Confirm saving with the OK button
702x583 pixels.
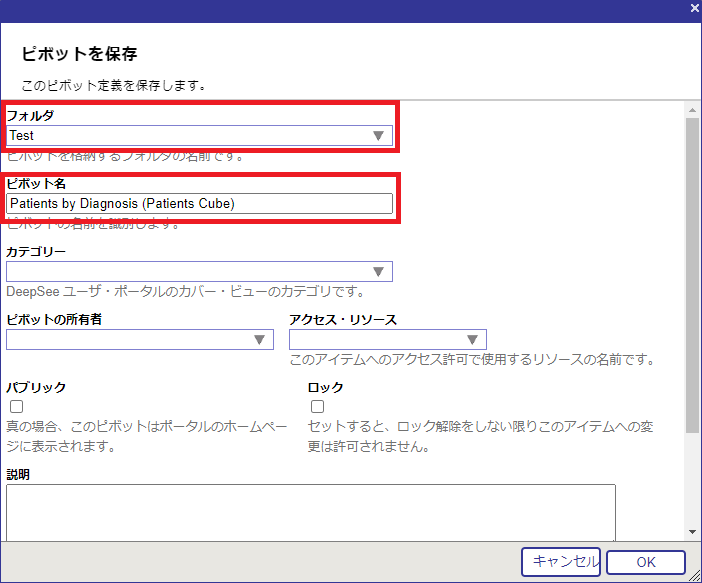pos(645,562)
